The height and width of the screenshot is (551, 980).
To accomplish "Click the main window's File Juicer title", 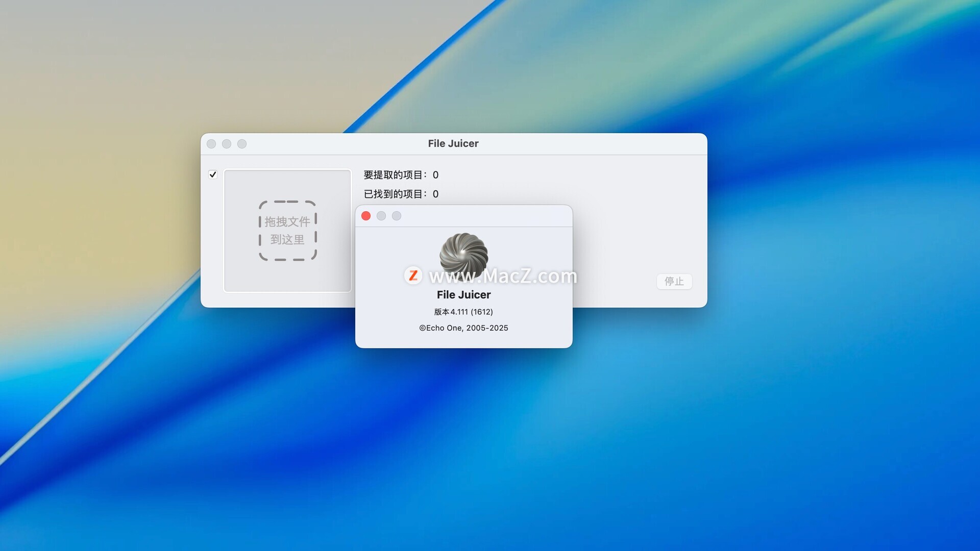I will tap(453, 143).
